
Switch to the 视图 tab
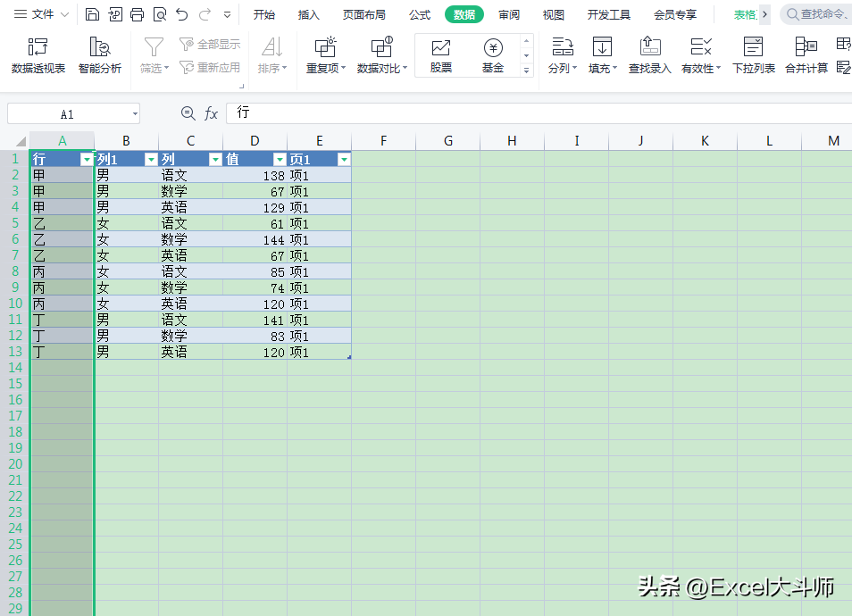pos(554,14)
